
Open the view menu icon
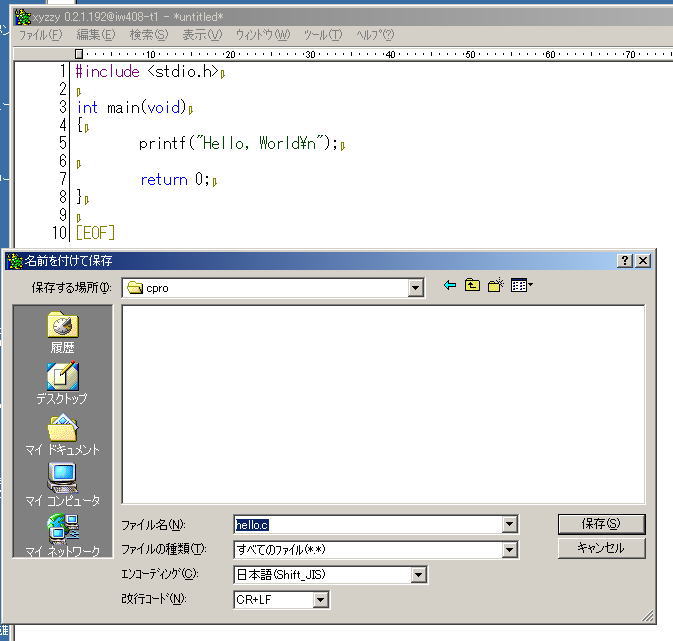pyautogui.click(x=521, y=286)
